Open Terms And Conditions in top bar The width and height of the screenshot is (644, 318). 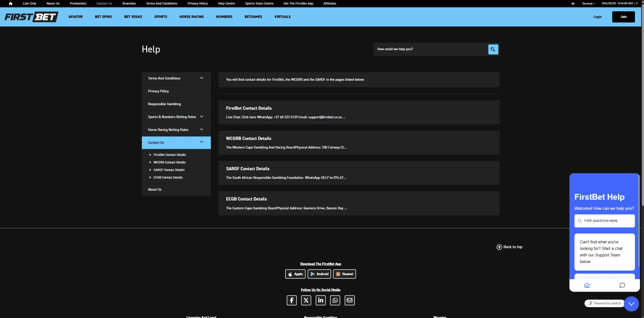tap(162, 4)
